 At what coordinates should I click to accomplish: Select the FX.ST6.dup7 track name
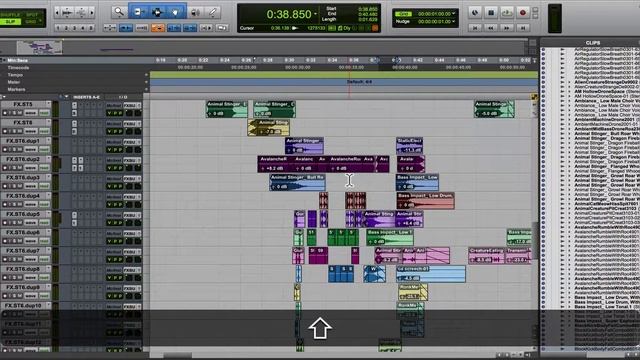point(23,251)
